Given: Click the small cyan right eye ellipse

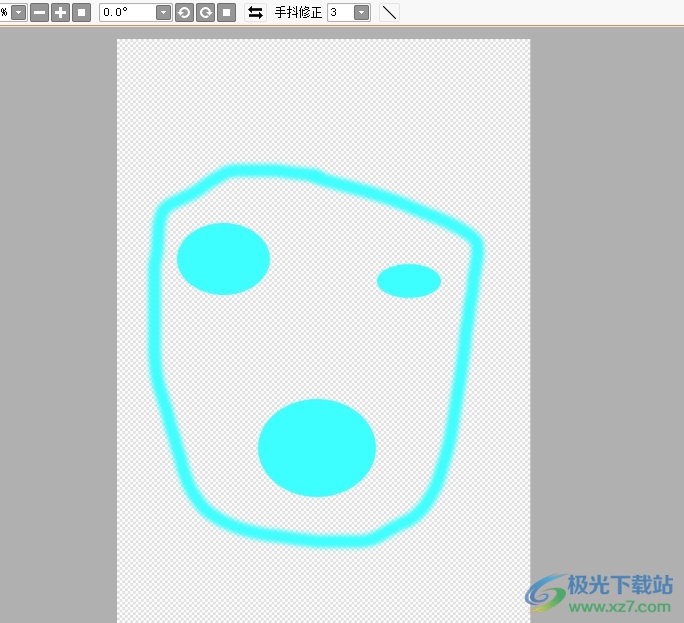Looking at the screenshot, I should coord(409,281).
